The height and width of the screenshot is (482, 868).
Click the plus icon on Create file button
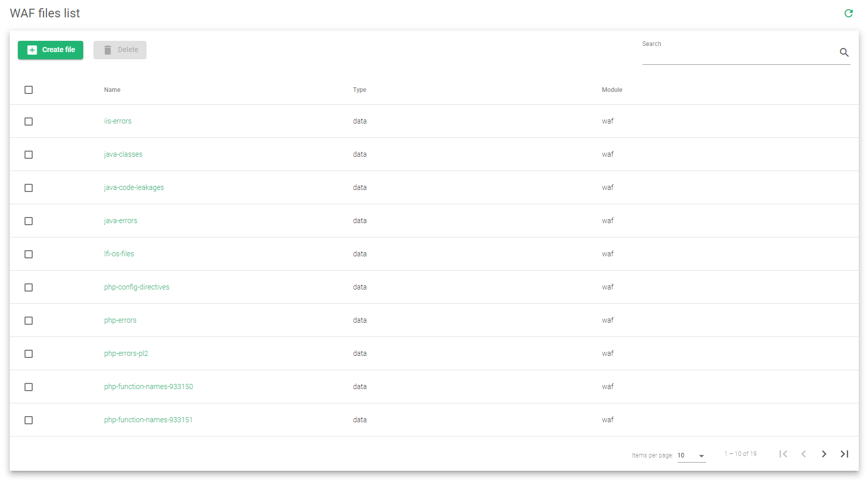coord(32,50)
